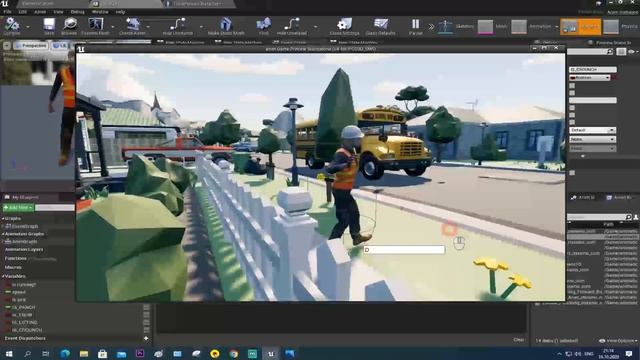Open the Preview Mesh dropdown arrow
Screen dimensions: 640x360
pos(113,27)
